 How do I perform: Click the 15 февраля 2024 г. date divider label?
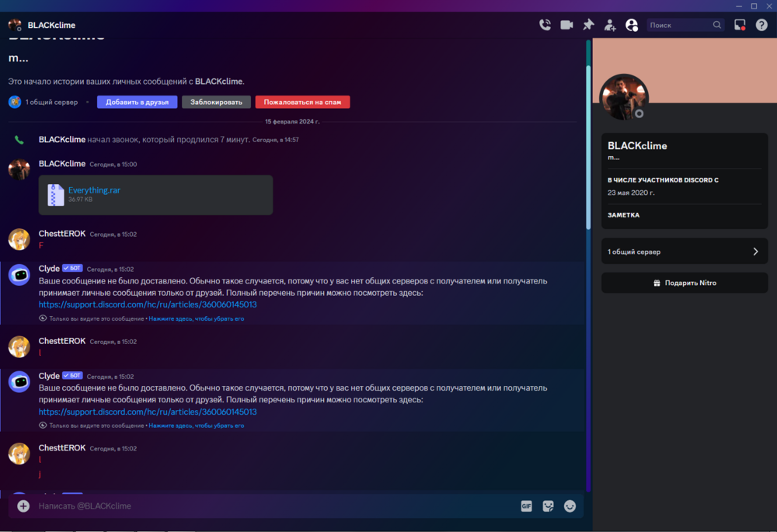click(x=292, y=121)
